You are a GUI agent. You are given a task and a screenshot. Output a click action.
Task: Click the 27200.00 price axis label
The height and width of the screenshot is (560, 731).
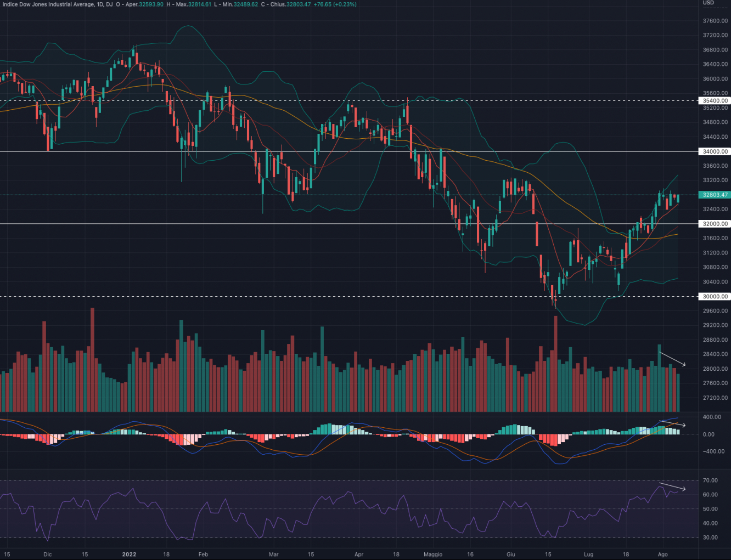tap(715, 398)
